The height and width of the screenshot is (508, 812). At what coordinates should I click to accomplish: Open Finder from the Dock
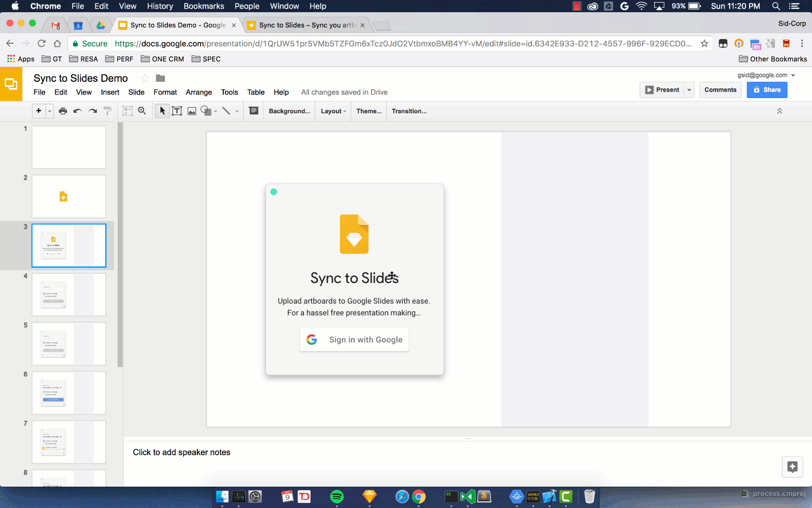(222, 496)
